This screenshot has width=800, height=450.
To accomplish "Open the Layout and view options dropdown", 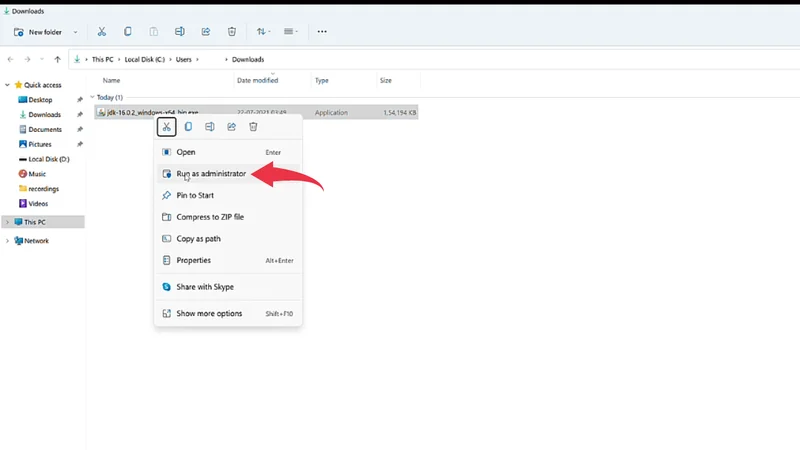I will [x=291, y=31].
